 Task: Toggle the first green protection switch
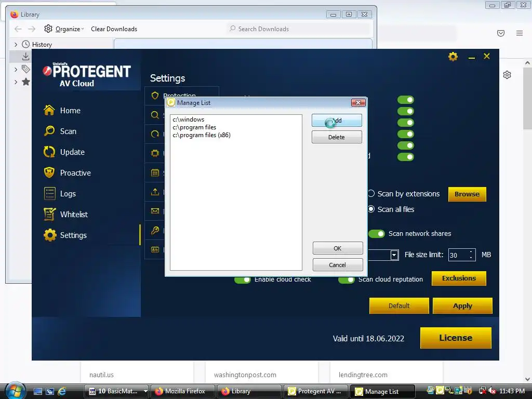point(406,100)
